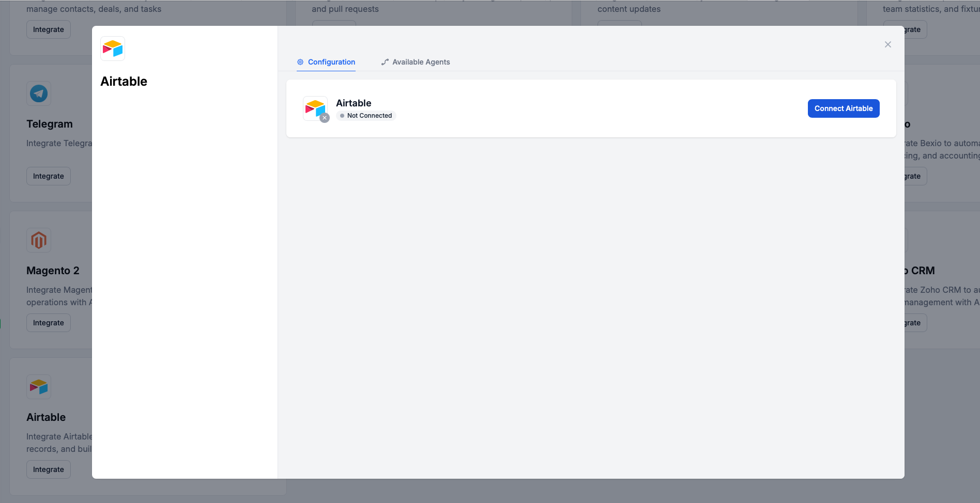Click the Available Agents sparkle icon
This screenshot has width=980, height=503.
coord(384,62)
